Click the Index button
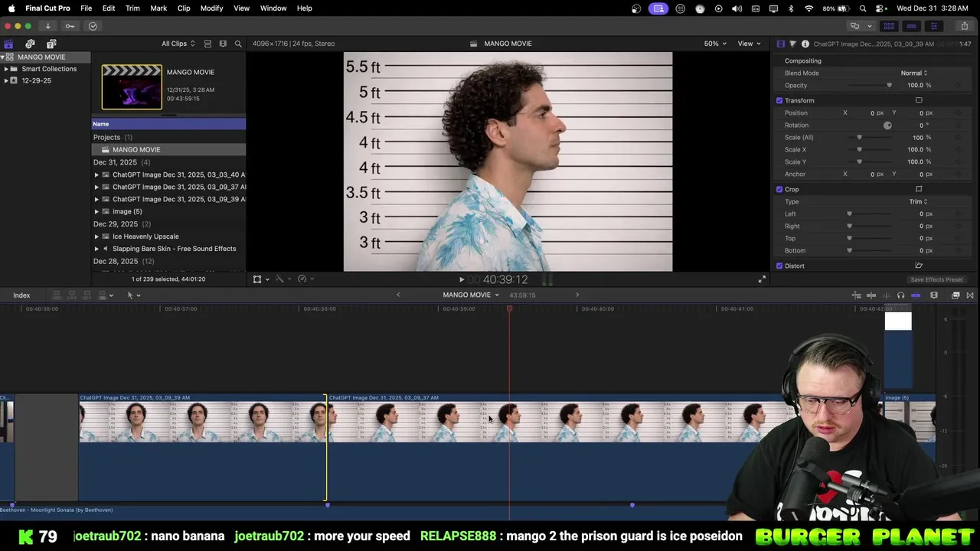Image resolution: width=980 pixels, height=551 pixels. coord(21,295)
